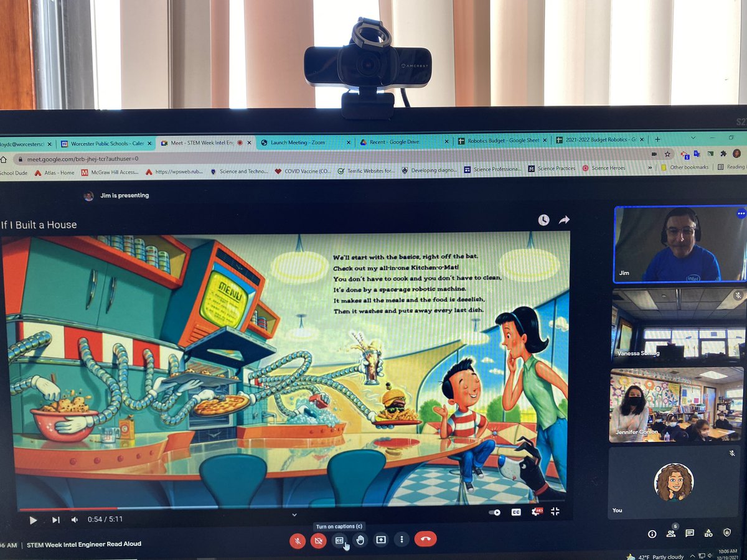Open Developing diagnostic bookmark
The width and height of the screenshot is (747, 560).
pyautogui.click(x=430, y=169)
